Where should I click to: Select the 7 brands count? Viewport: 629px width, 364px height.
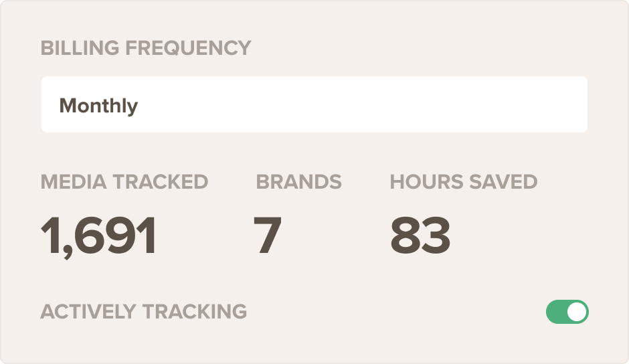click(268, 236)
